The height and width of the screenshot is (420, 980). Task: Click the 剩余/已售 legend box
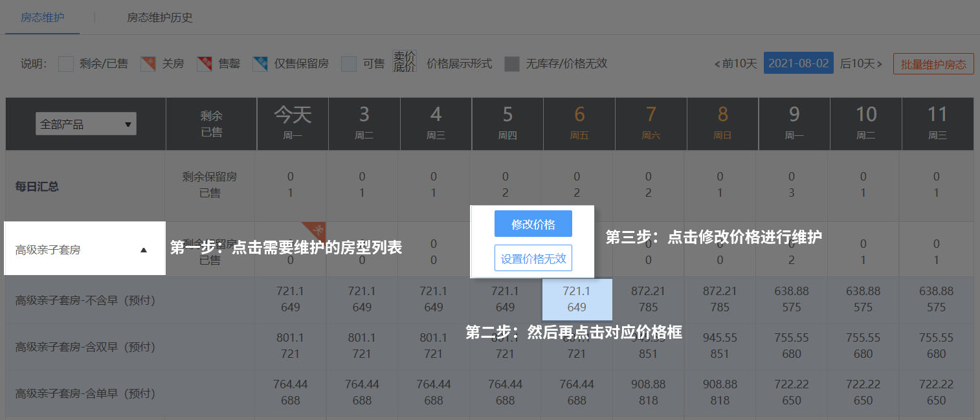click(66, 63)
